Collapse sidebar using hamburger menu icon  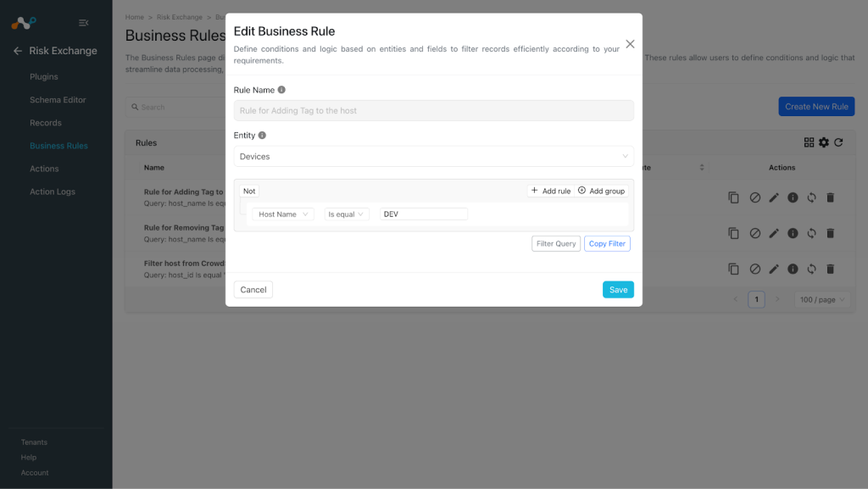point(84,23)
